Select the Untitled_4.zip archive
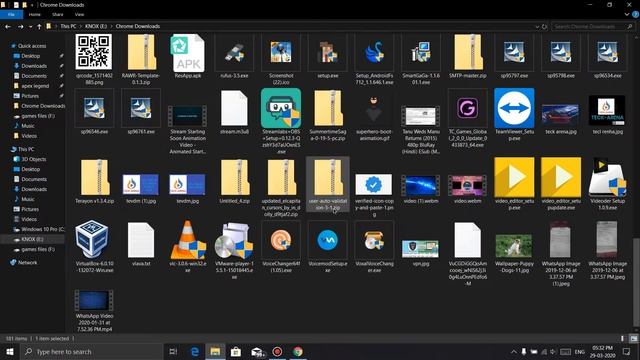The image size is (640, 360). point(234,178)
